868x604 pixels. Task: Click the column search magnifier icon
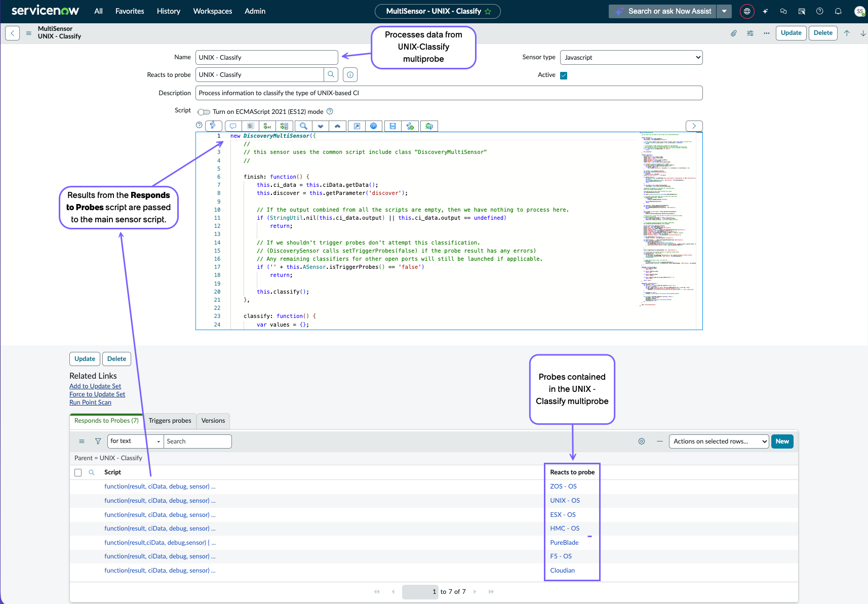coord(92,472)
